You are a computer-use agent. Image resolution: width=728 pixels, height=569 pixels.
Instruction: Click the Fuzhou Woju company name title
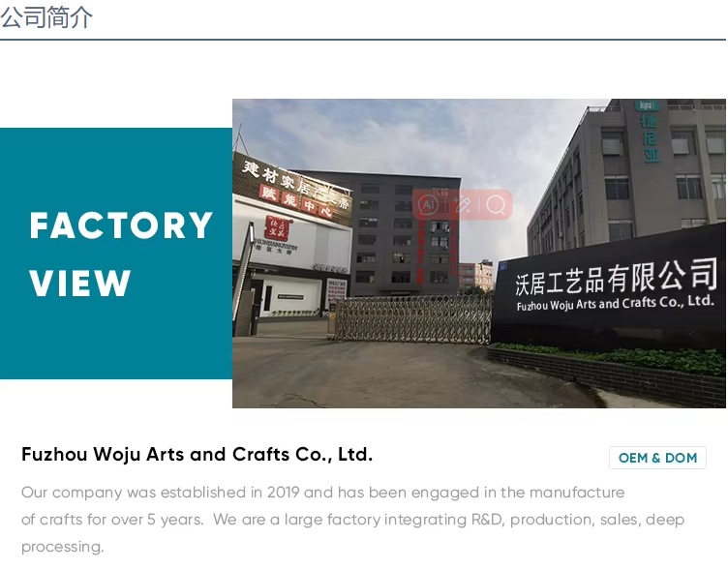pyautogui.click(x=197, y=455)
